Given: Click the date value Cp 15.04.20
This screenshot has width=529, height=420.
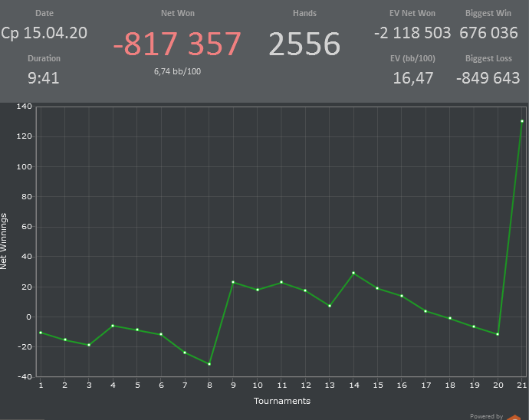Looking at the screenshot, I should pyautogui.click(x=44, y=33).
